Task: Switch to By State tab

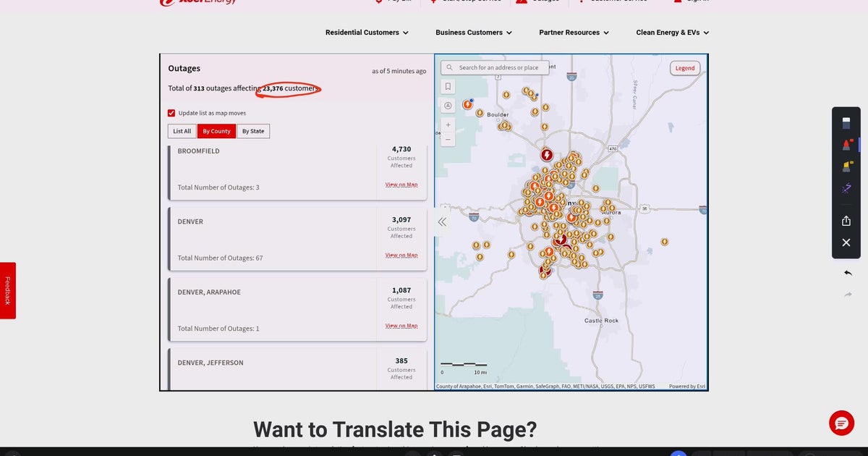Action: 253,131
